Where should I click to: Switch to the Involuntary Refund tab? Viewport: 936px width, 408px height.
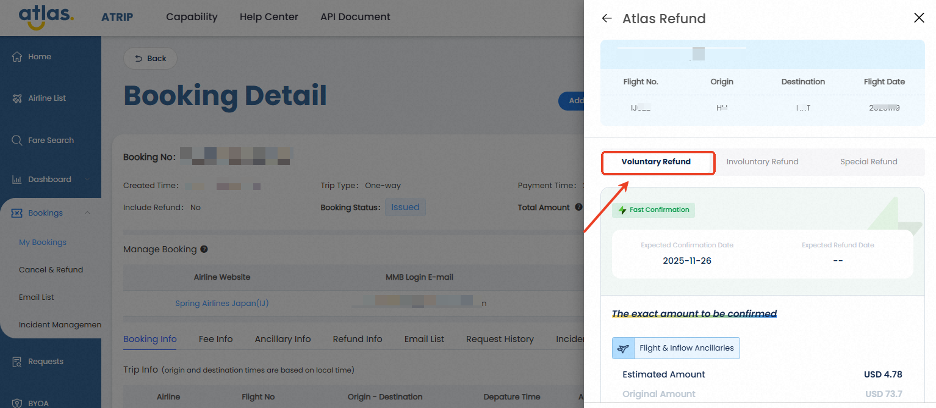coord(762,162)
